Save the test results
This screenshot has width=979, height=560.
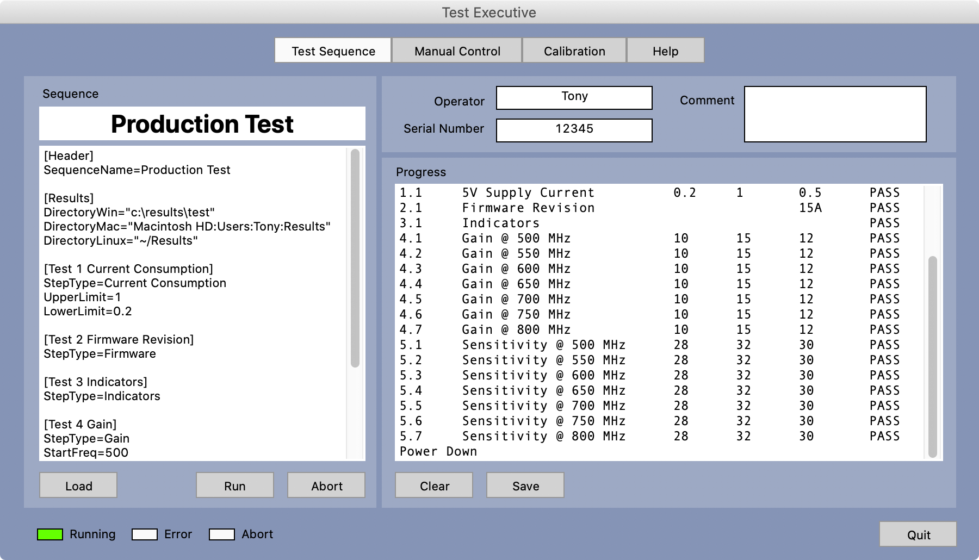pyautogui.click(x=525, y=485)
